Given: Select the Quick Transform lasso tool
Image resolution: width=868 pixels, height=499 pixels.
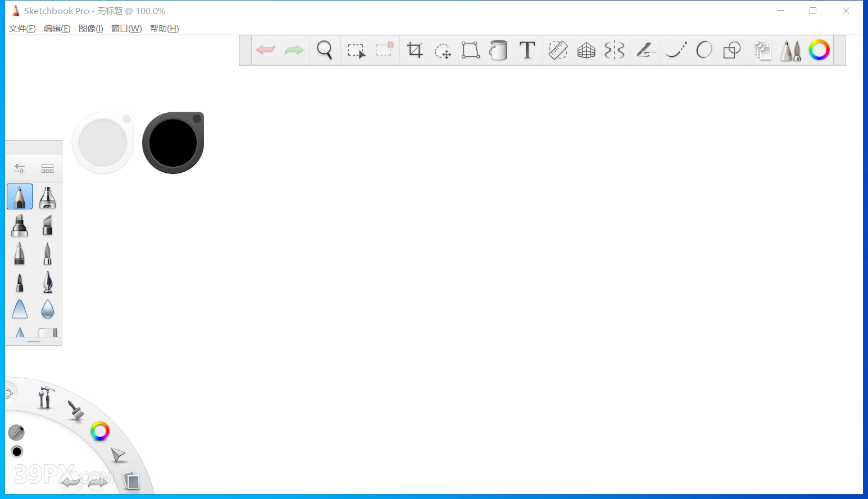Looking at the screenshot, I should [x=443, y=51].
